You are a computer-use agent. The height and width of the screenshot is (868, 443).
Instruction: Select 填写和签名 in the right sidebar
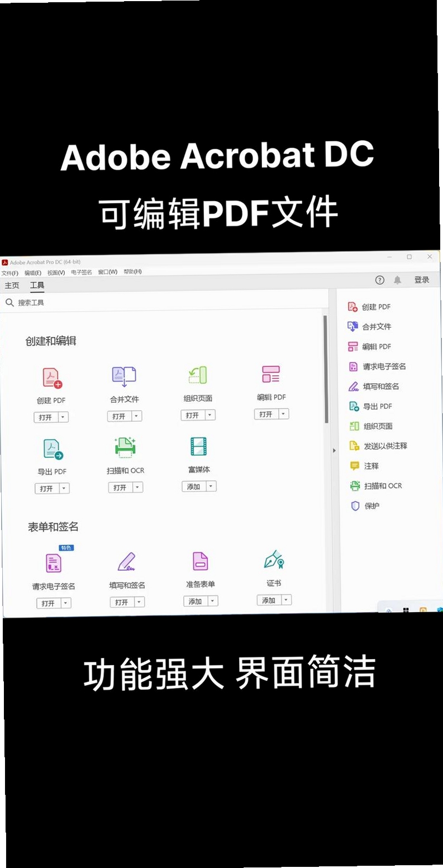[373, 386]
